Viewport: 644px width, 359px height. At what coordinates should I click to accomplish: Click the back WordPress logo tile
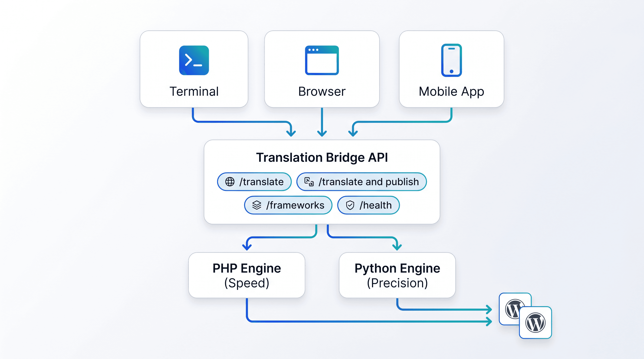click(x=515, y=309)
